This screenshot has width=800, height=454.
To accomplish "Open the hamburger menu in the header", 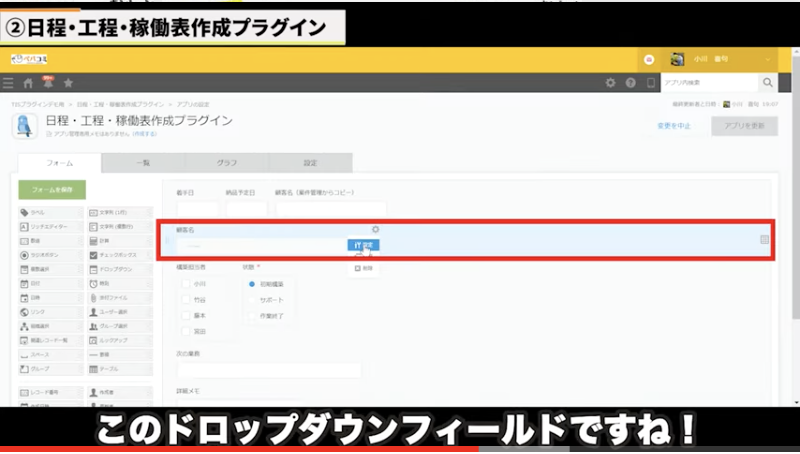I will click(8, 83).
